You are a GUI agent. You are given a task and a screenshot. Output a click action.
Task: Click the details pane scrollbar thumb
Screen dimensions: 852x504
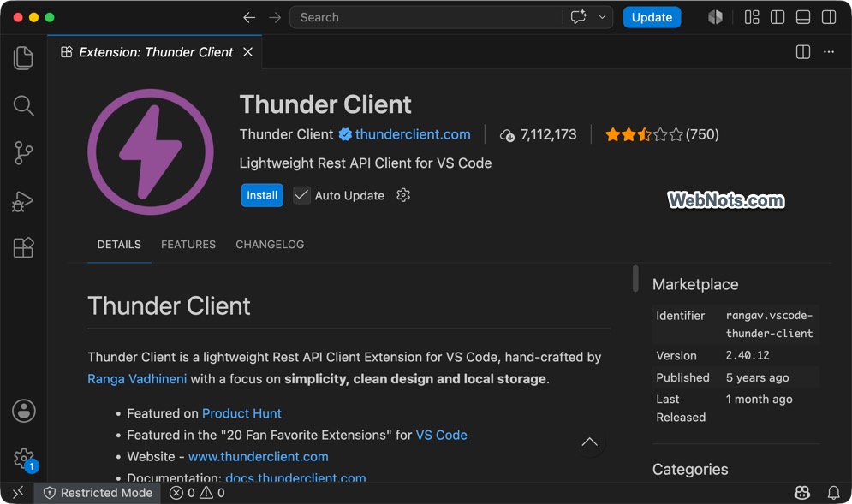pos(635,279)
